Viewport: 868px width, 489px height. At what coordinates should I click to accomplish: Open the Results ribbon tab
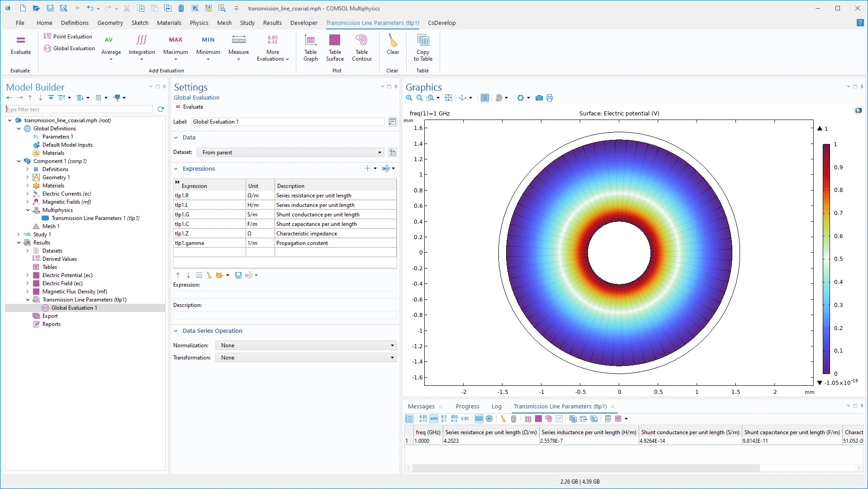[x=272, y=23]
